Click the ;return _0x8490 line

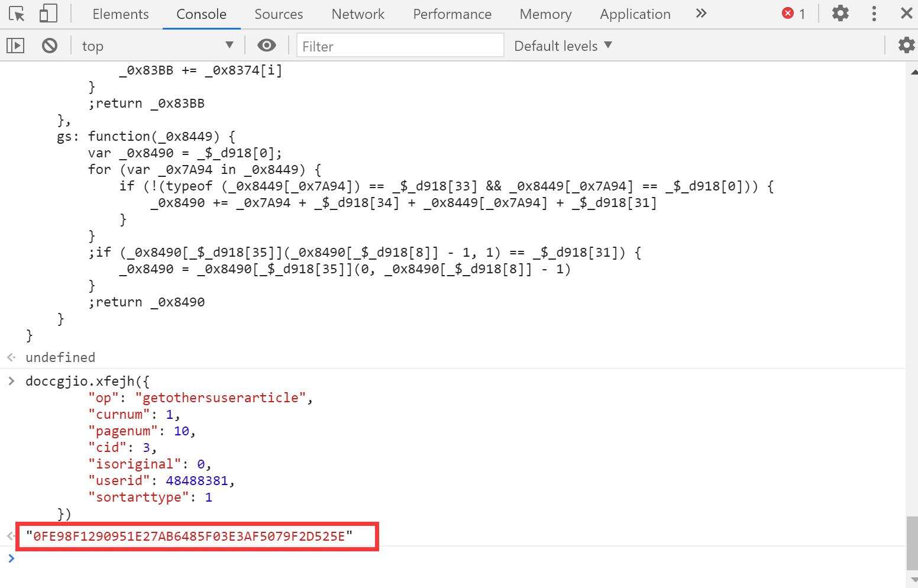click(x=146, y=302)
